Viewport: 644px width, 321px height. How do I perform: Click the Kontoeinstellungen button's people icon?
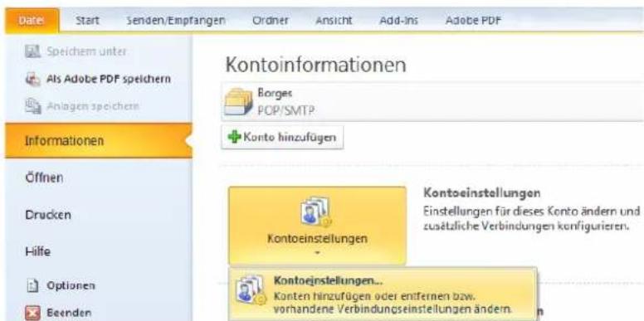point(316,212)
